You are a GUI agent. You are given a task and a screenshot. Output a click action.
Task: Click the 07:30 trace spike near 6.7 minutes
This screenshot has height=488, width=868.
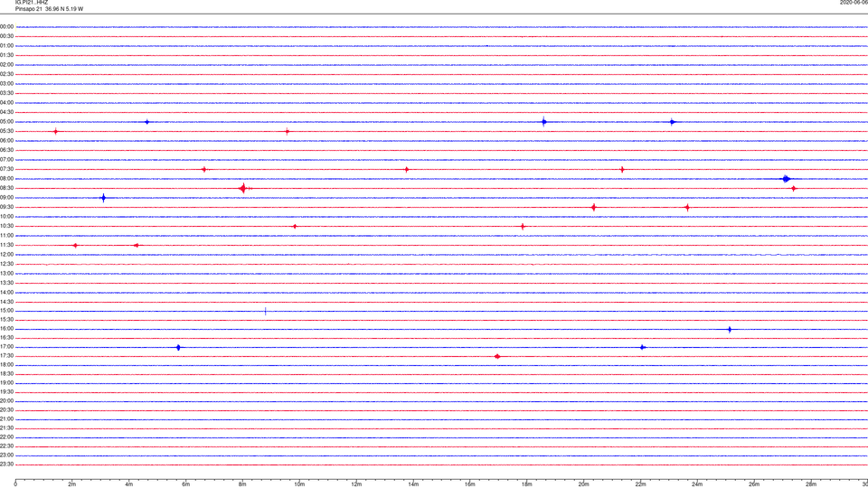click(x=204, y=169)
